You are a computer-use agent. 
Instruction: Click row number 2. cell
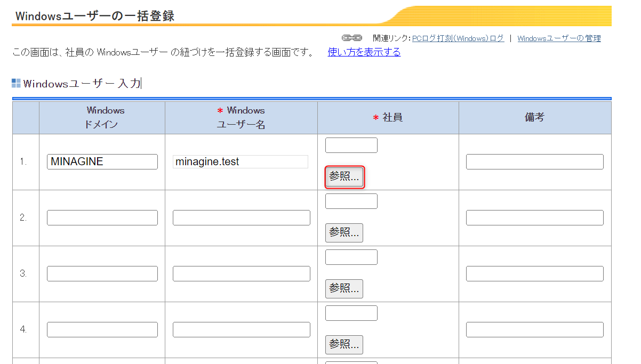26,217
